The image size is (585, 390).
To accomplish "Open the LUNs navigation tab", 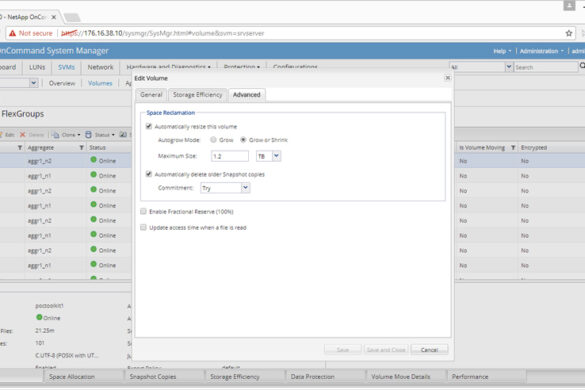I will [37, 67].
